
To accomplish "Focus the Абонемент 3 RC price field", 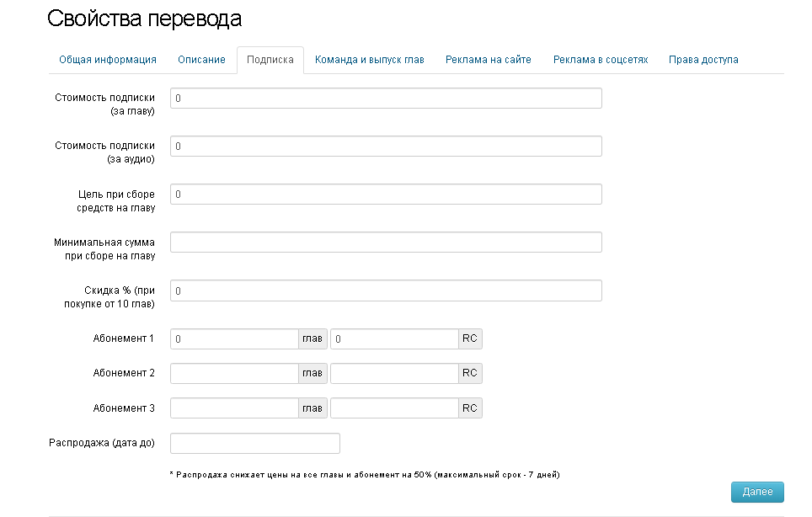I will tap(393, 408).
